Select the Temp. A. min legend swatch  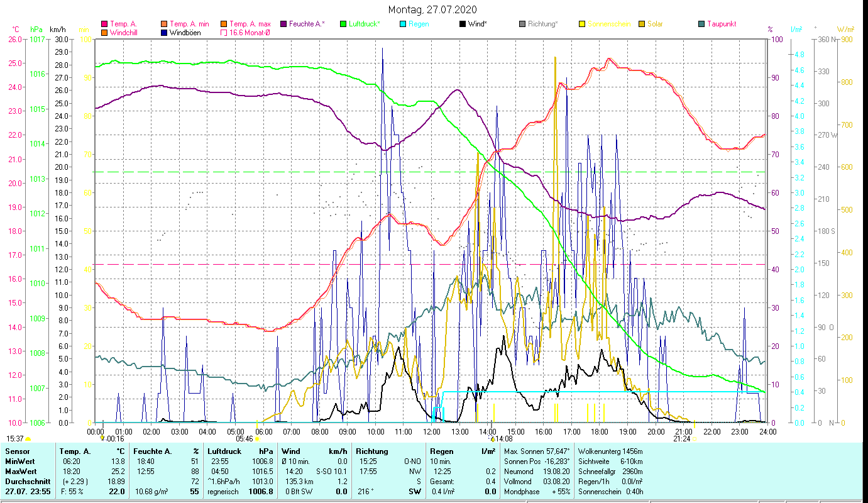[x=165, y=24]
